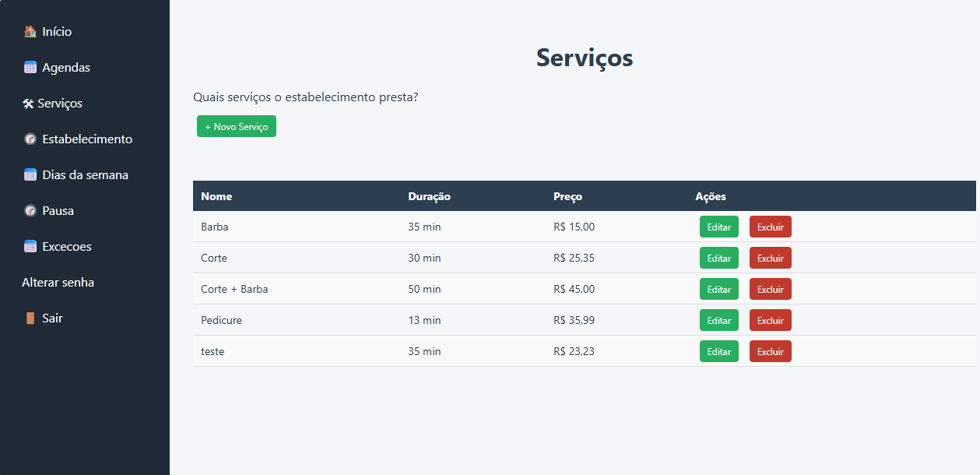
Task: Click the Ações column header
Action: [711, 196]
